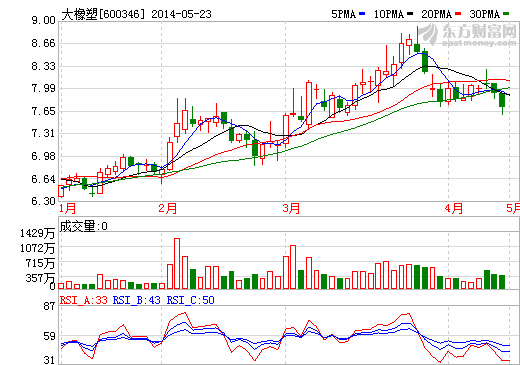Click the 715万 volume axis label
The image size is (520, 365).
point(40,263)
